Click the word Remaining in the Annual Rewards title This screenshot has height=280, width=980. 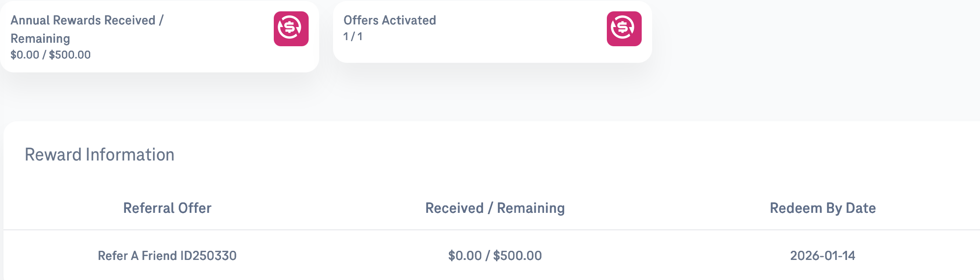click(40, 39)
